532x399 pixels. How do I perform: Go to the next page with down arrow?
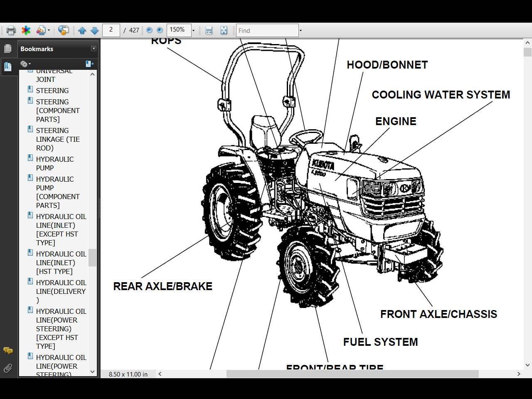(95, 30)
